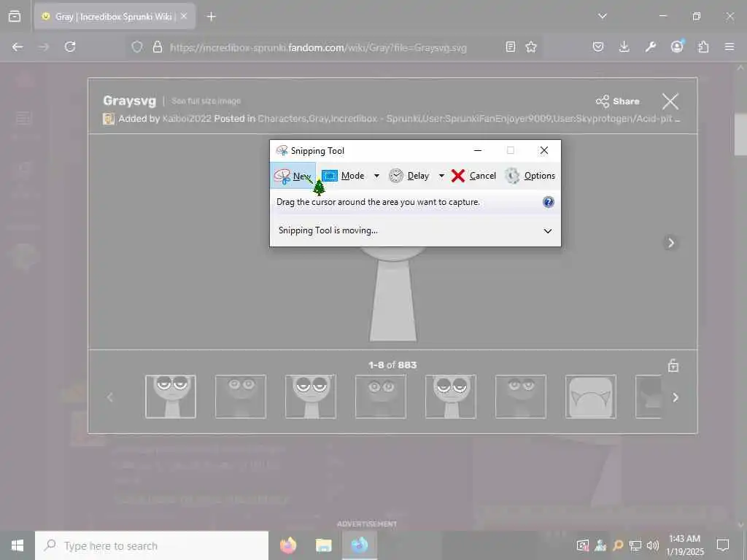The width and height of the screenshot is (747, 560).
Task: Select the third thumbnail in carousel
Action: (x=311, y=396)
